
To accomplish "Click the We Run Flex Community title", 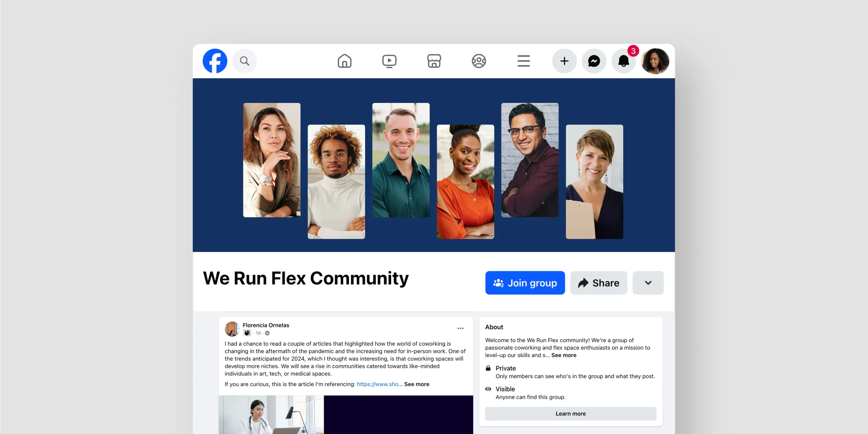I will click(306, 278).
